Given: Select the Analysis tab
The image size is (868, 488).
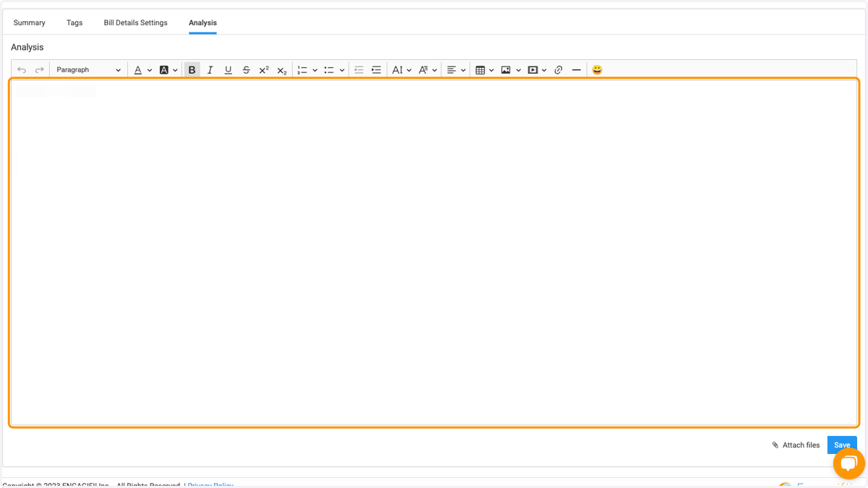Looking at the screenshot, I should tap(203, 22).
